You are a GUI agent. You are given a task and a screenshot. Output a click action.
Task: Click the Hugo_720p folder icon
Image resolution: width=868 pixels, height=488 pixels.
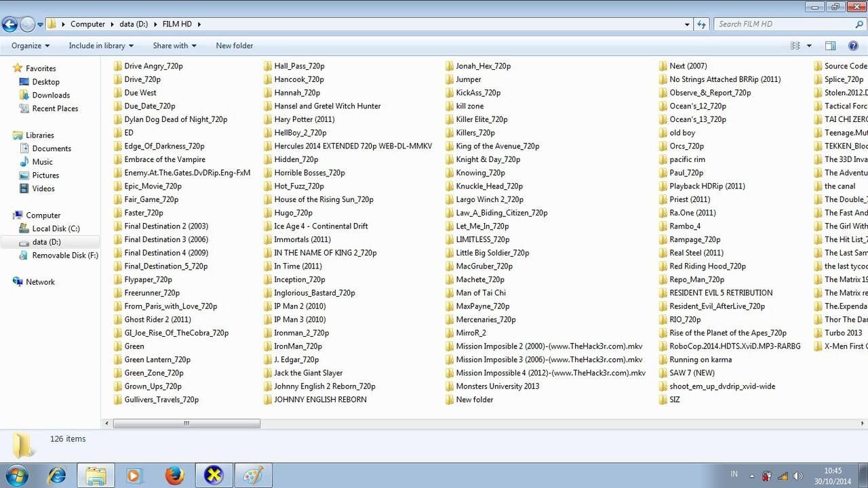coord(268,213)
